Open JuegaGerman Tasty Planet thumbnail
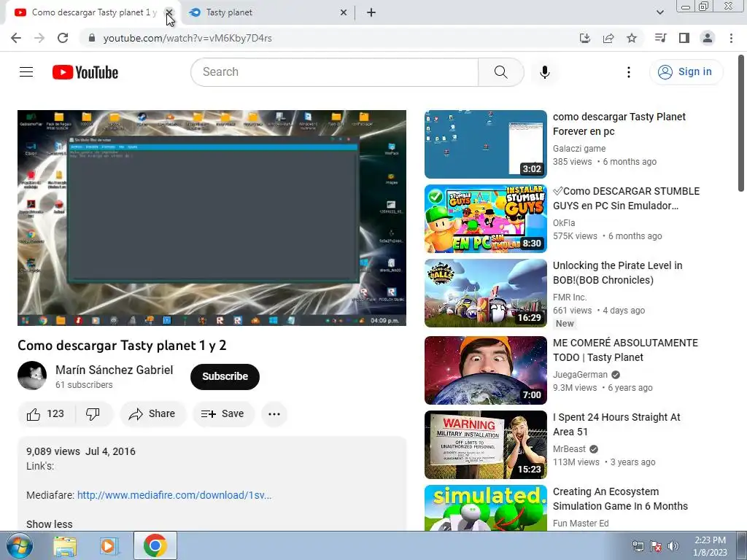Screen dimensions: 747x560 485,370
